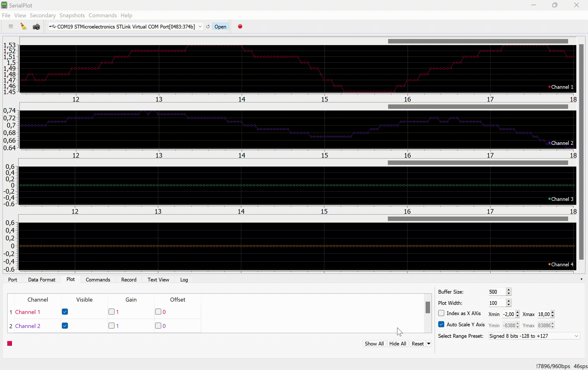Increase Buffer Size with up arrow
Image resolution: width=588 pixels, height=370 pixels.
509,290
